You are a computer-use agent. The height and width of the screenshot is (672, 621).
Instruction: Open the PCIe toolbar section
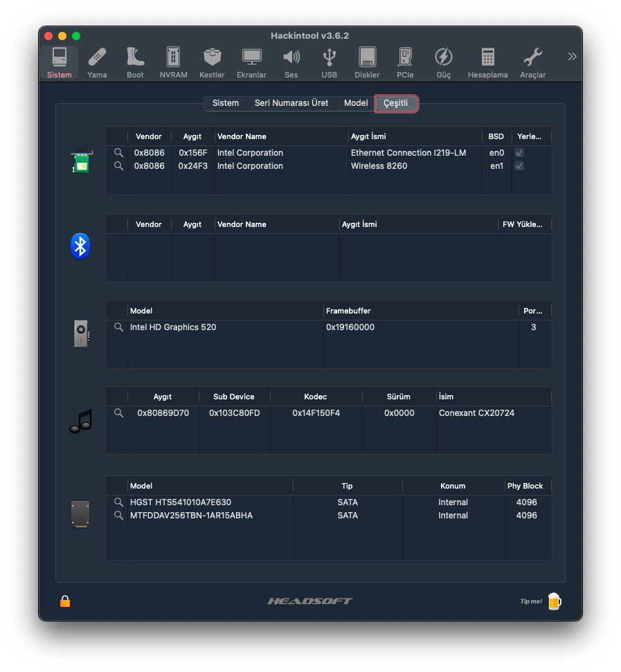(405, 62)
